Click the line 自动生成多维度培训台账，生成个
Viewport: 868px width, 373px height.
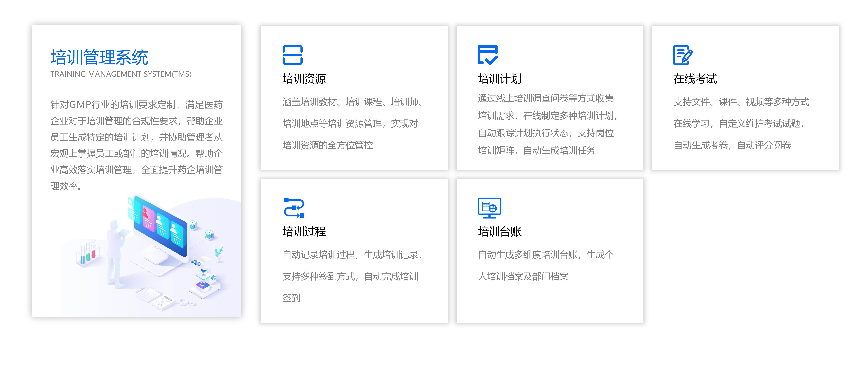546,255
